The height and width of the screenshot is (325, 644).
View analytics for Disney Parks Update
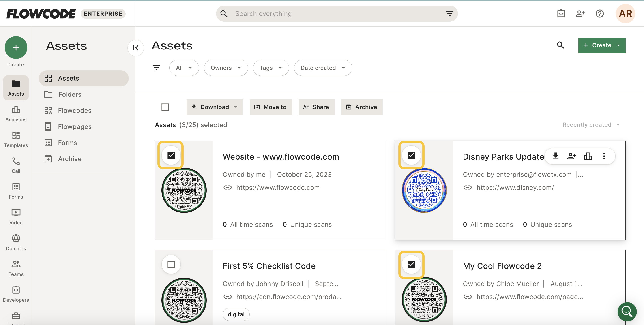click(588, 156)
